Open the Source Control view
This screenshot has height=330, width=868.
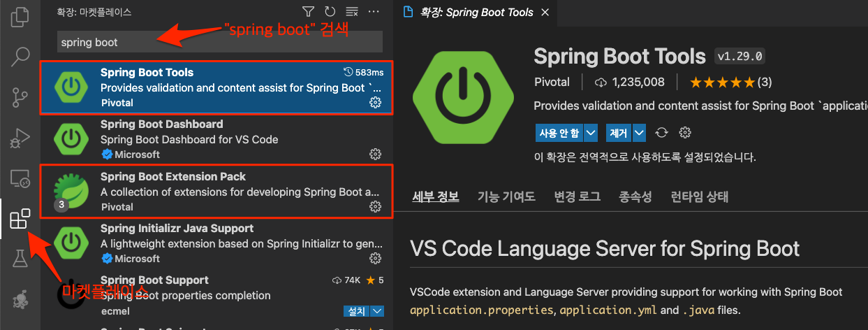[x=20, y=97]
